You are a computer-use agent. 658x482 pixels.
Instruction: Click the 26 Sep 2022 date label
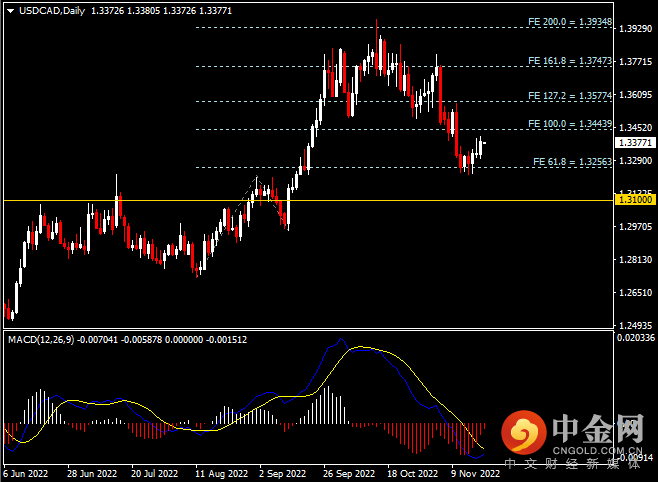[349, 474]
